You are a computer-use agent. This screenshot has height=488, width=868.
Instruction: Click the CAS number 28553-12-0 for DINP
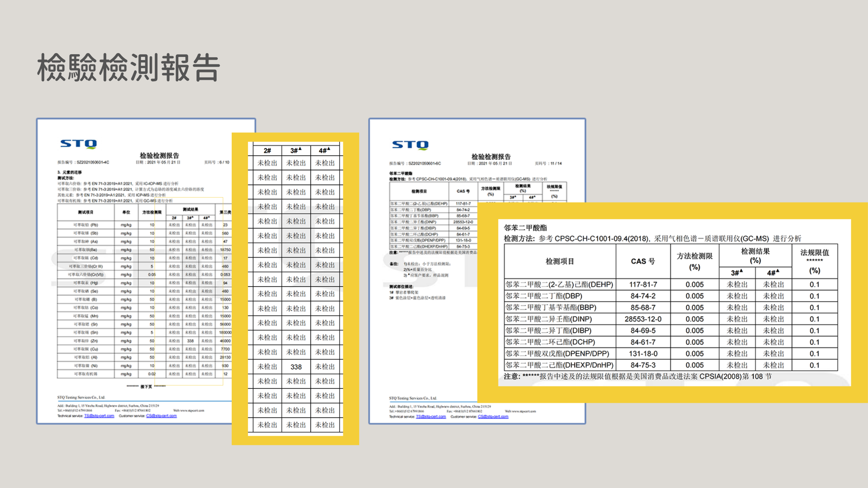tap(643, 319)
